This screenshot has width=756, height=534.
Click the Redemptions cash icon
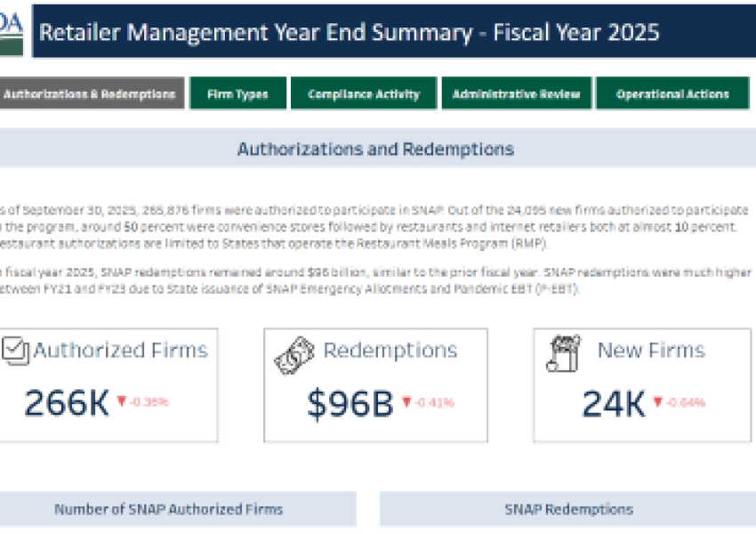[x=294, y=355]
